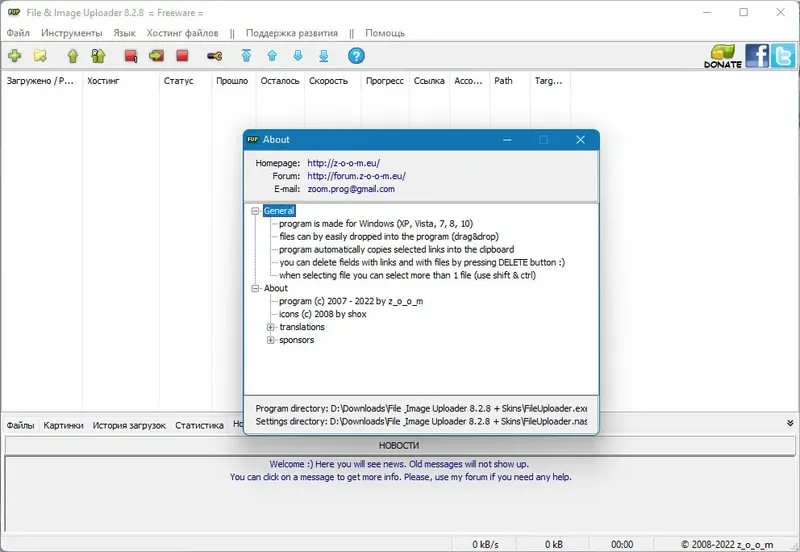
Task: Close the About dialog
Action: (580, 140)
